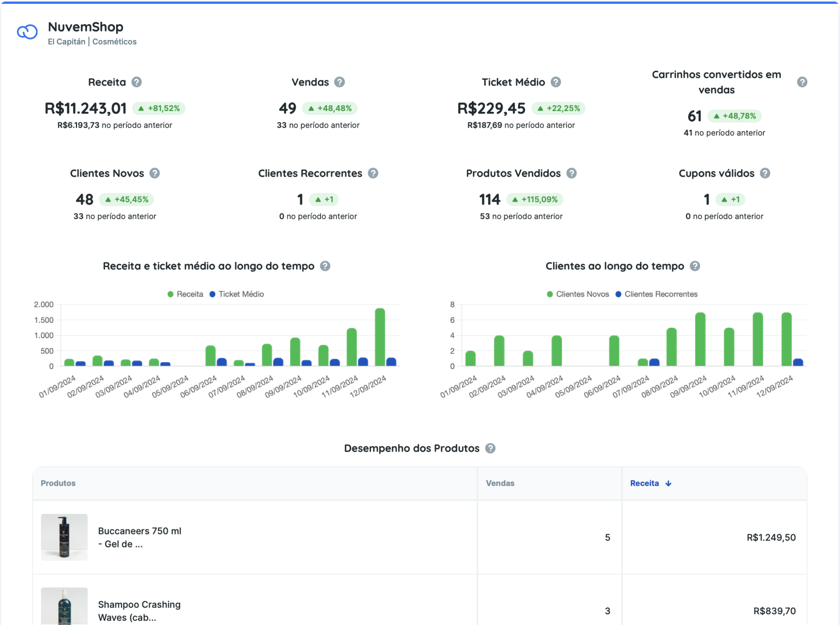Click the Clientes Recorrentes help icon
Screen dimensions: 840x625
tap(373, 173)
